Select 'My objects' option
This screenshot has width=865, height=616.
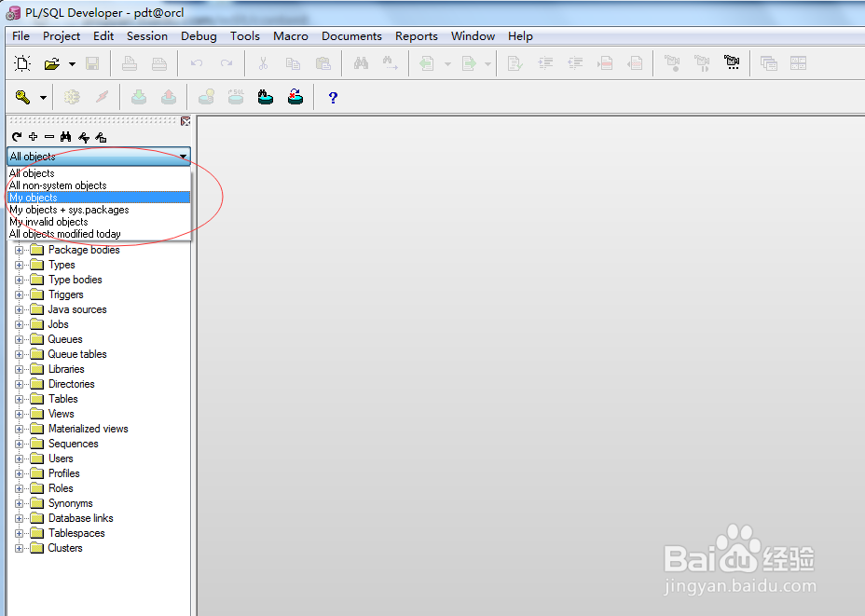click(100, 198)
